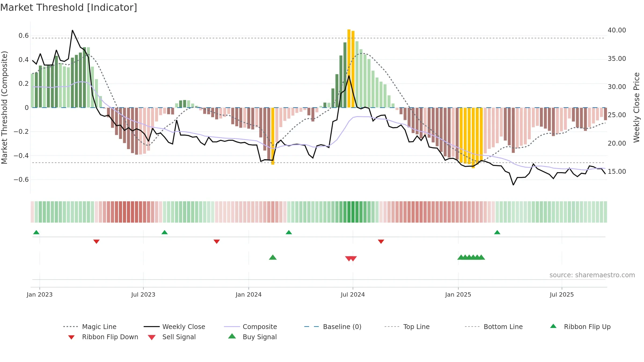The image size is (644, 362).
Task: Toggle the Weekly Close legend entry
Action: (x=174, y=327)
